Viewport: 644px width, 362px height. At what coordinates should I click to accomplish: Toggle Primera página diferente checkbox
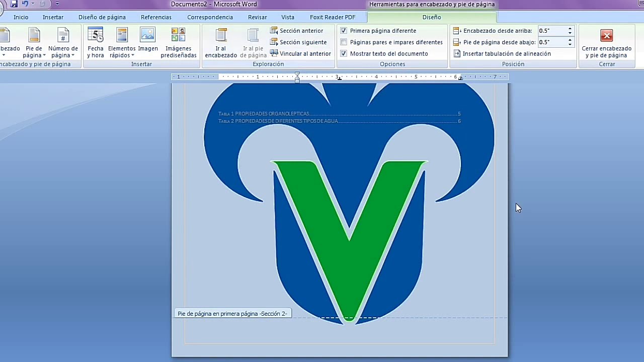[x=344, y=31]
